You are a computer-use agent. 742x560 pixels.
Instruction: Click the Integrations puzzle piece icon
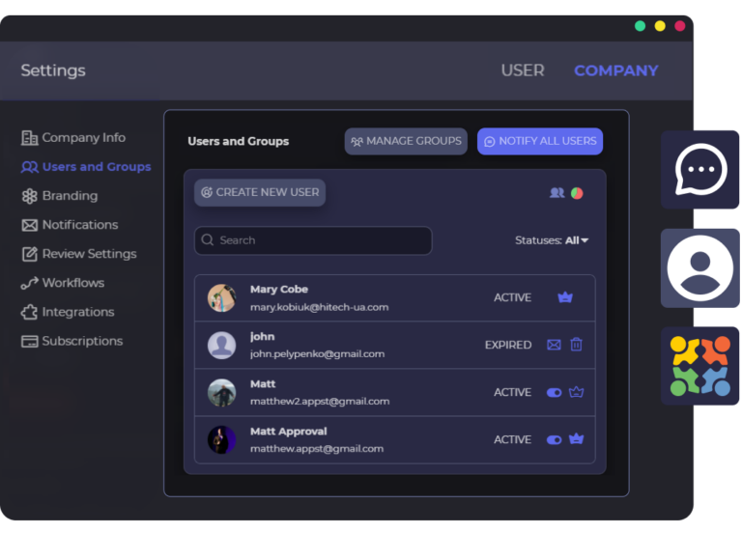click(x=29, y=312)
